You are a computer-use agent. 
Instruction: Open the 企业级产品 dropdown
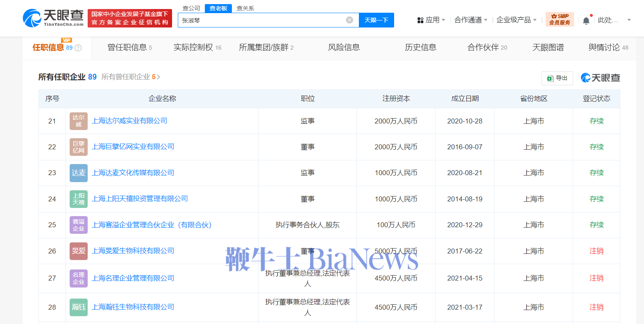click(516, 20)
